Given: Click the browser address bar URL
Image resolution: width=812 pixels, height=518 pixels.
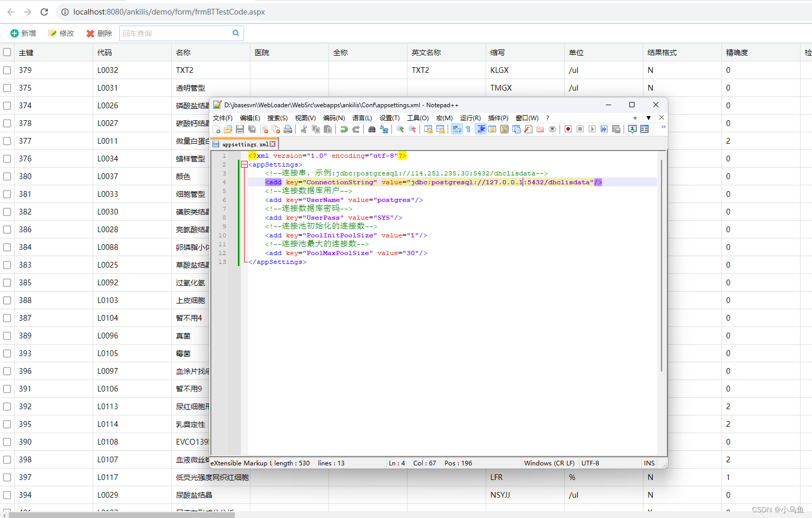Looking at the screenshot, I should 169,11.
